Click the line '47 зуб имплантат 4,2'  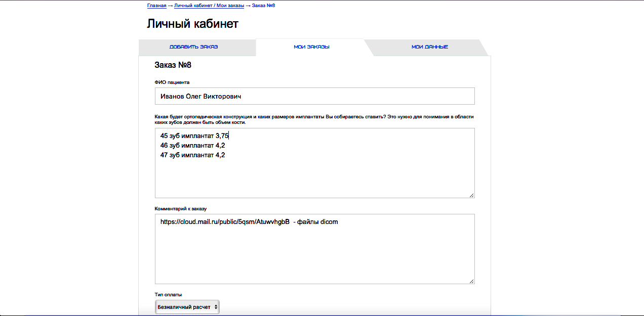(x=192, y=155)
